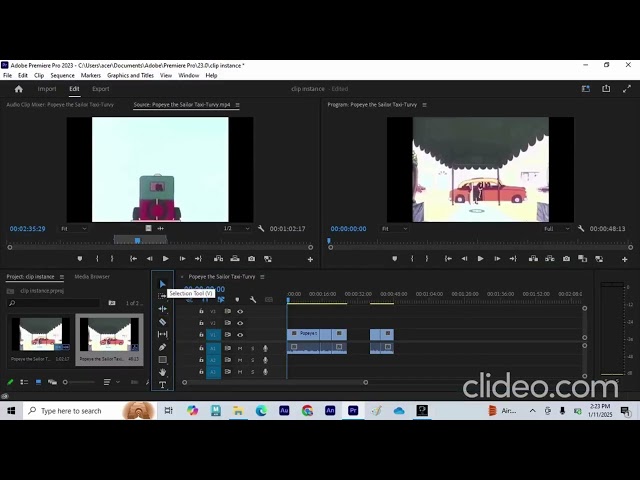Image resolution: width=640 pixels, height=480 pixels.
Task: Play the Program monitor sequence
Action: click(480, 259)
